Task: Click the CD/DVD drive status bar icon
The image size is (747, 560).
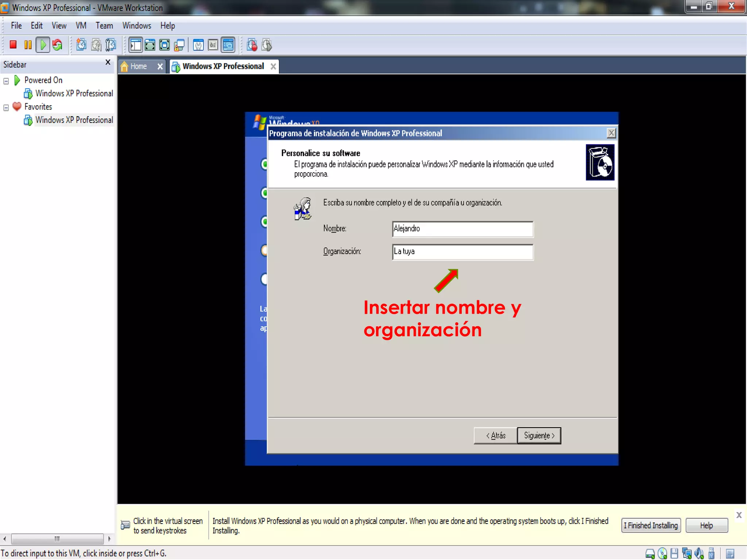Action: [662, 554]
